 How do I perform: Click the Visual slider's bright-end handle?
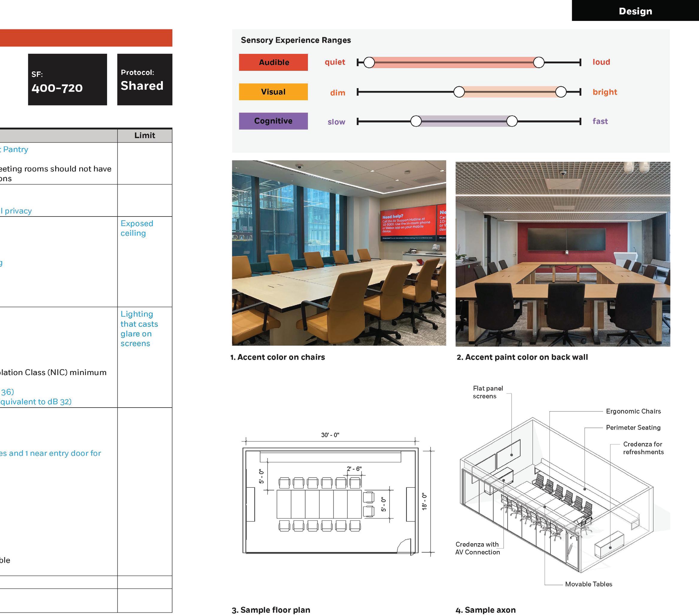[x=561, y=92]
